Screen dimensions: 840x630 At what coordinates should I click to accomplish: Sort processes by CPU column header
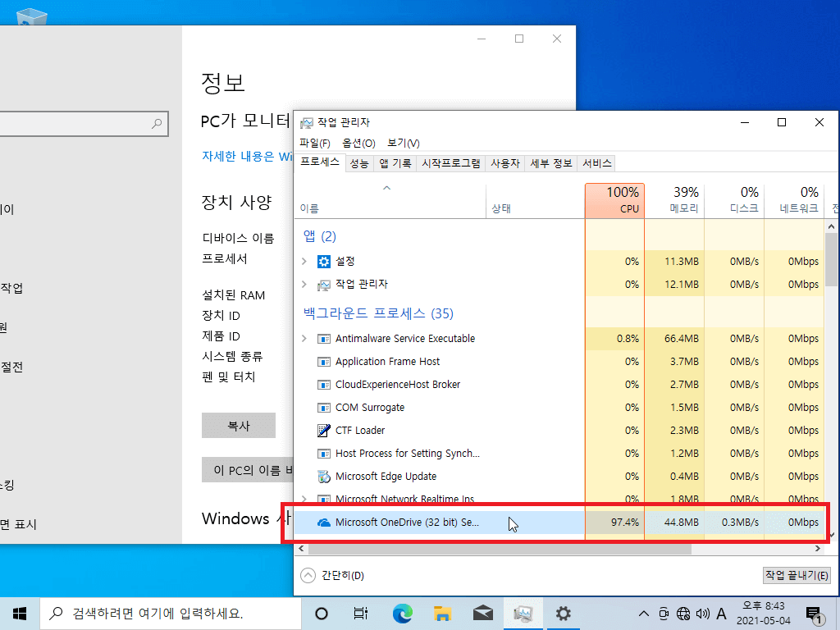[x=614, y=200]
